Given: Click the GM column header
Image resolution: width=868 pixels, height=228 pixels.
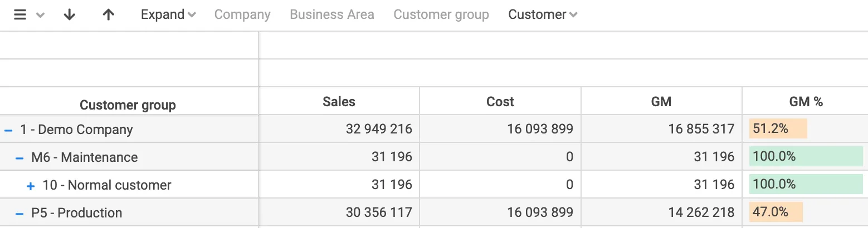Looking at the screenshot, I should pyautogui.click(x=661, y=102).
